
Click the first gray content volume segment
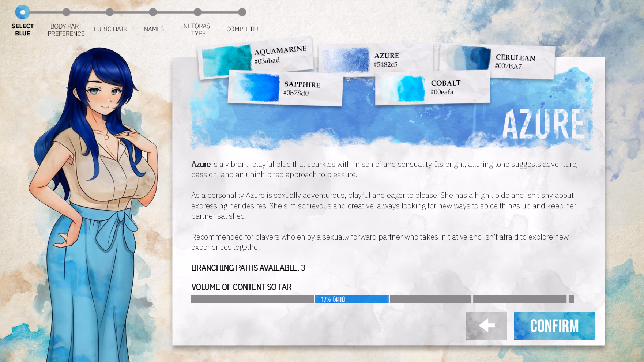tap(252, 299)
